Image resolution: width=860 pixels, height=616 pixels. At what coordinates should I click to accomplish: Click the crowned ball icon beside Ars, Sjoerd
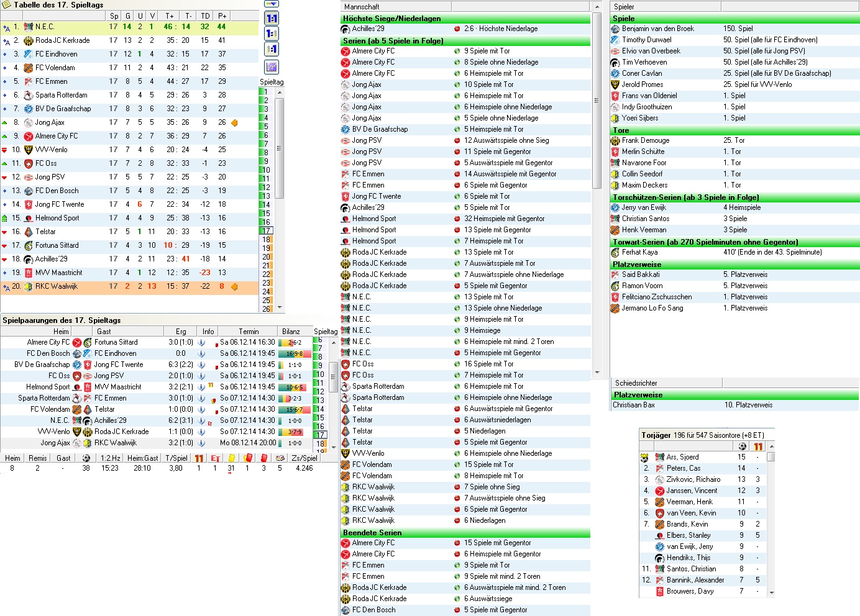[x=644, y=458]
